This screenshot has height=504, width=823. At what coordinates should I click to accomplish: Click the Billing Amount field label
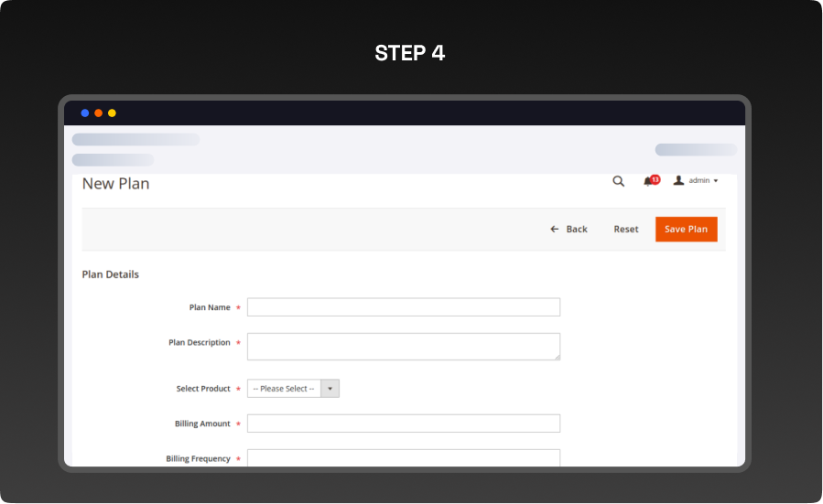coord(202,424)
